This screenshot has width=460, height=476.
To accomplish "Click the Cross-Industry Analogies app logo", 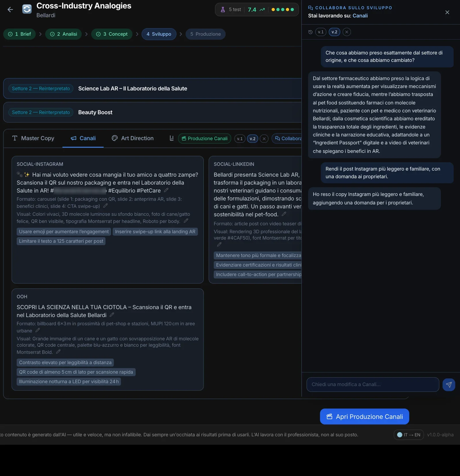I will (27, 9).
